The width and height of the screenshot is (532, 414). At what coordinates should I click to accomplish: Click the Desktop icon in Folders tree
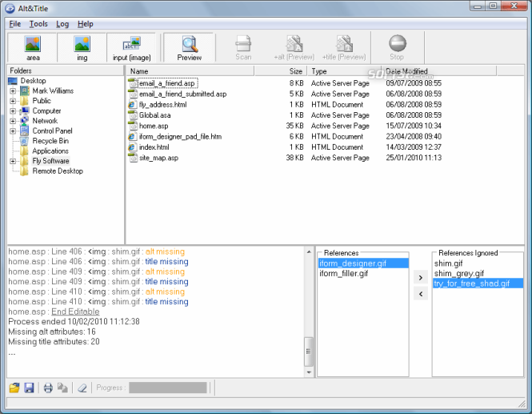[13, 81]
